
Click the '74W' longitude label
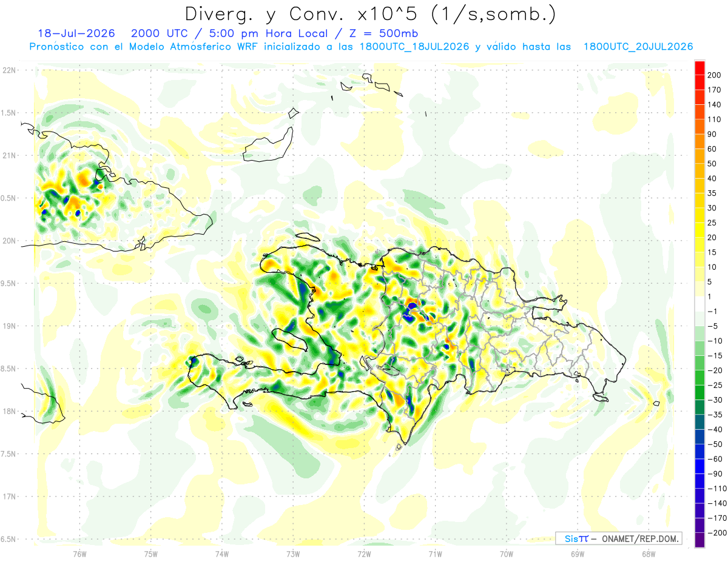pos(222,554)
